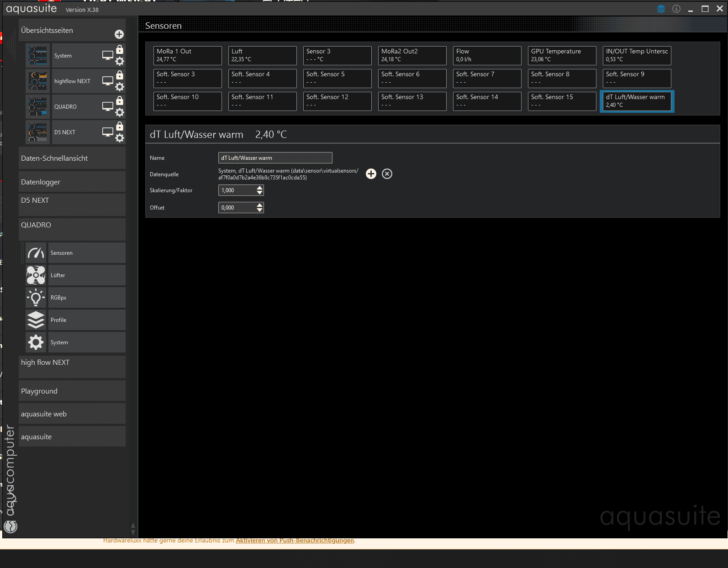
Task: Select the Lüfter menu entry
Action: point(87,275)
